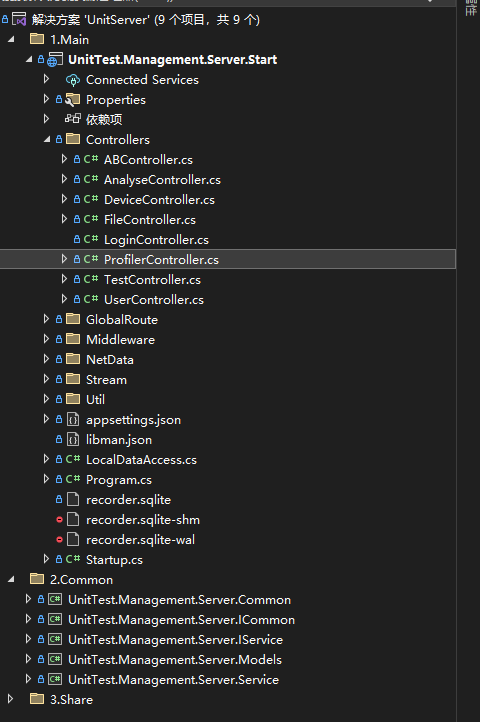Click the web project icon beside UnitTest.Management.Server.Start
480x722 pixels.
(x=55, y=60)
